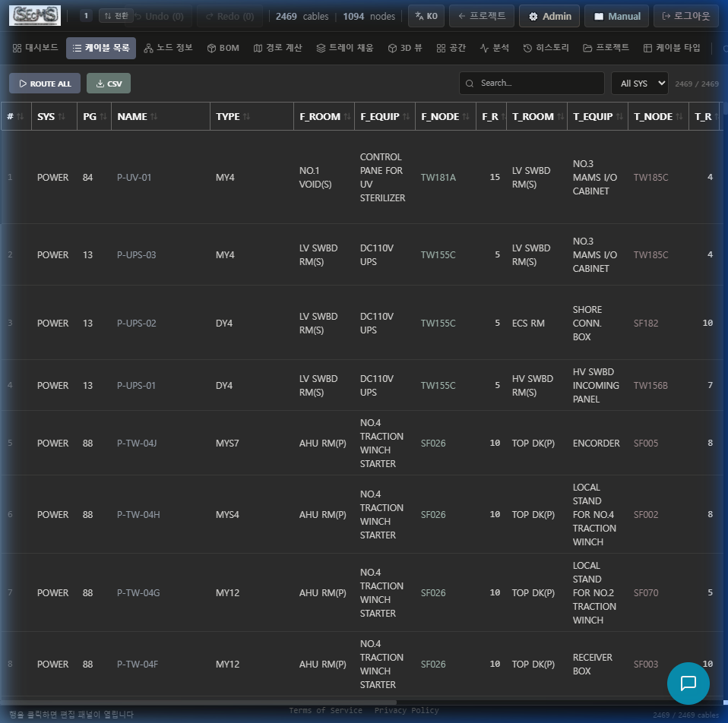The width and height of the screenshot is (728, 723).
Task: Open the 분석 analysis tab
Action: click(495, 48)
